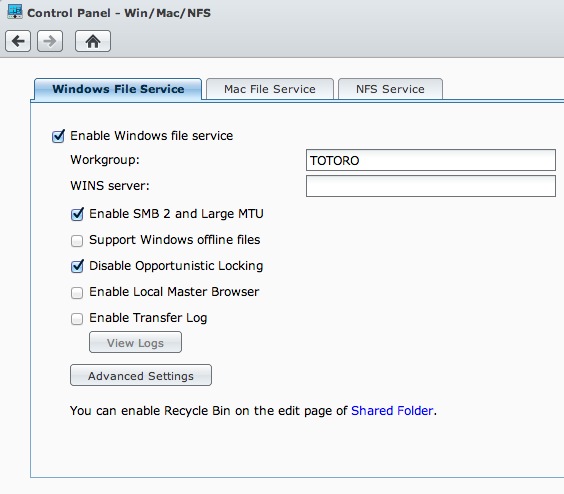This screenshot has height=494, width=564.
Task: Turn on Enable Transfer Log
Action: pyautogui.click(x=77, y=318)
